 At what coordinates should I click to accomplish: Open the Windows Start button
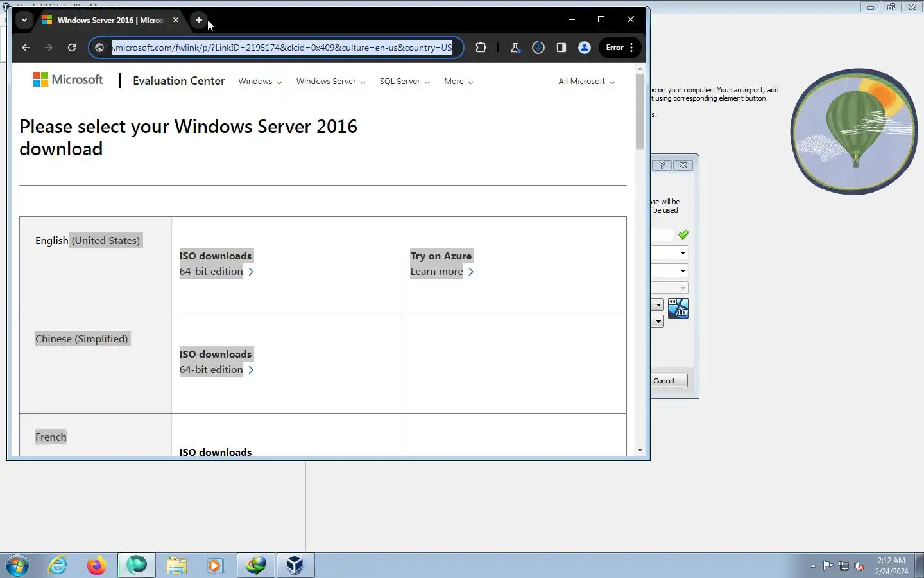point(17,566)
